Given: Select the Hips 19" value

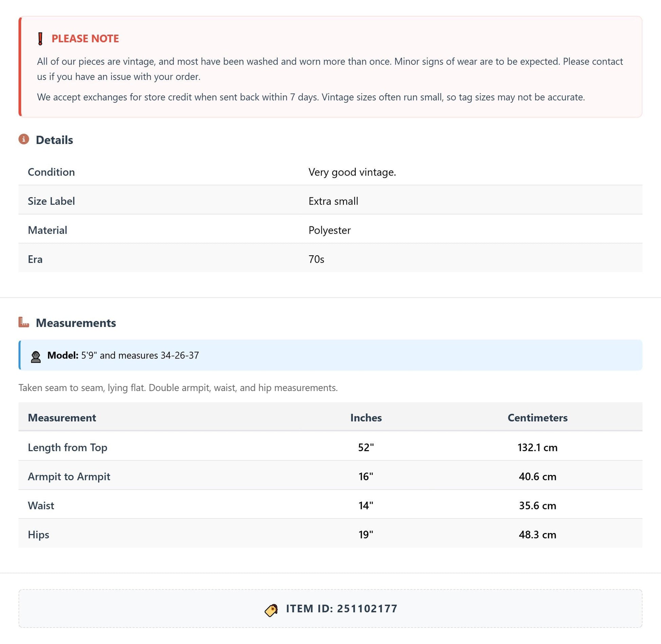Looking at the screenshot, I should [x=366, y=535].
